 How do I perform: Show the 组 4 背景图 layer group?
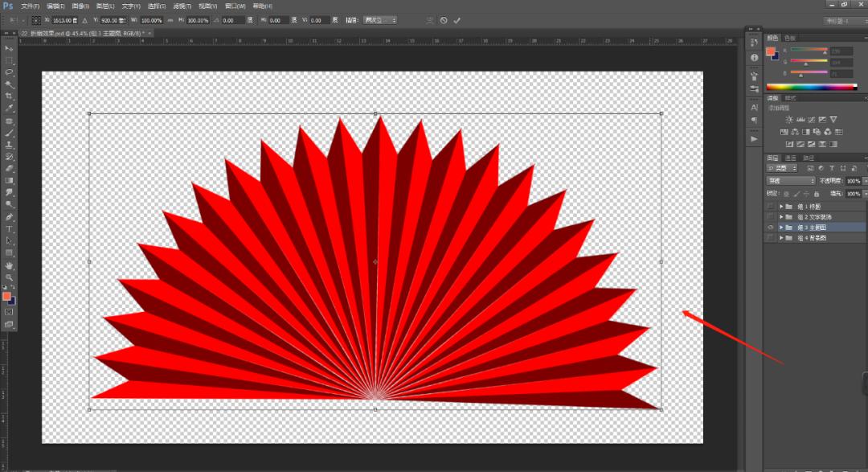coord(771,238)
